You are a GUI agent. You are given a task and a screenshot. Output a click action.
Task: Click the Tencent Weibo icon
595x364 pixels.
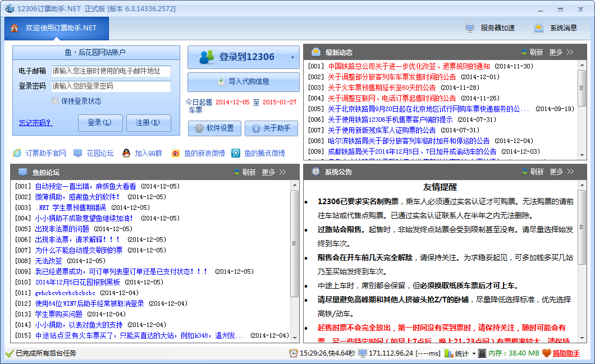236,153
